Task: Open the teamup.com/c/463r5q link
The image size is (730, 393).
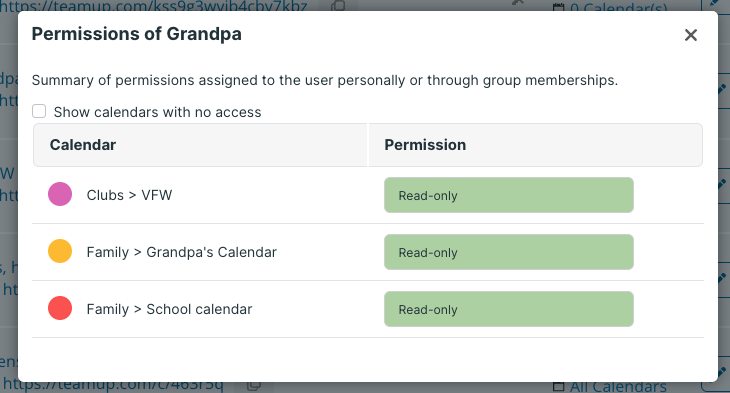Action: click(x=113, y=386)
